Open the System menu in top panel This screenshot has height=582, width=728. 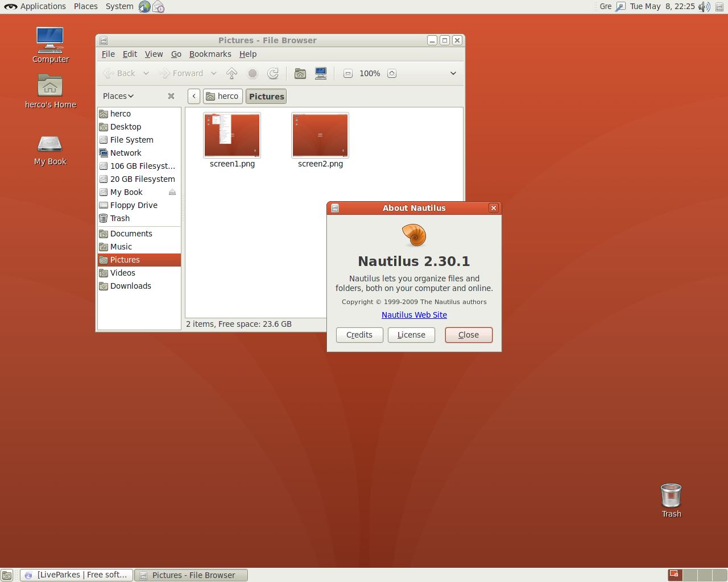click(119, 6)
